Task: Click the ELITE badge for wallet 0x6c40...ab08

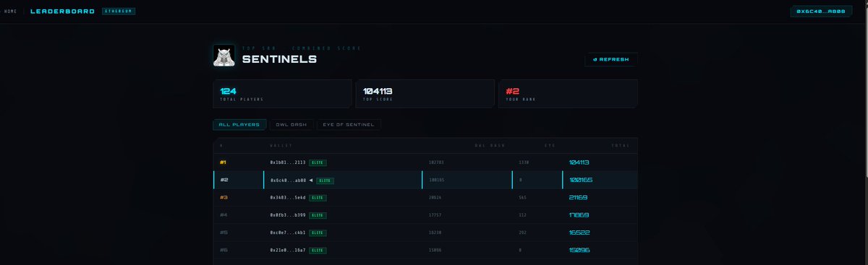Action: tap(325, 181)
